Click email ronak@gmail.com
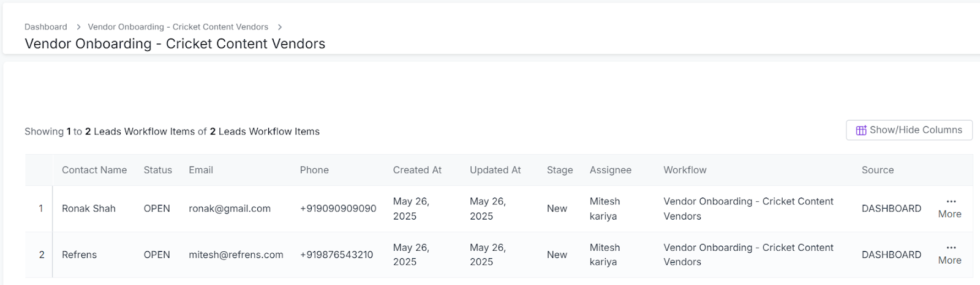The width and height of the screenshot is (980, 285). 230,209
